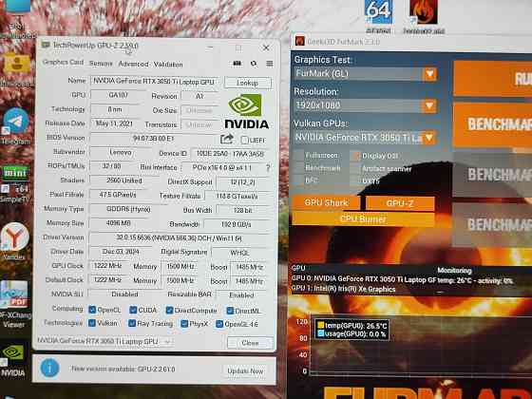Click the Update Now button

246,370
